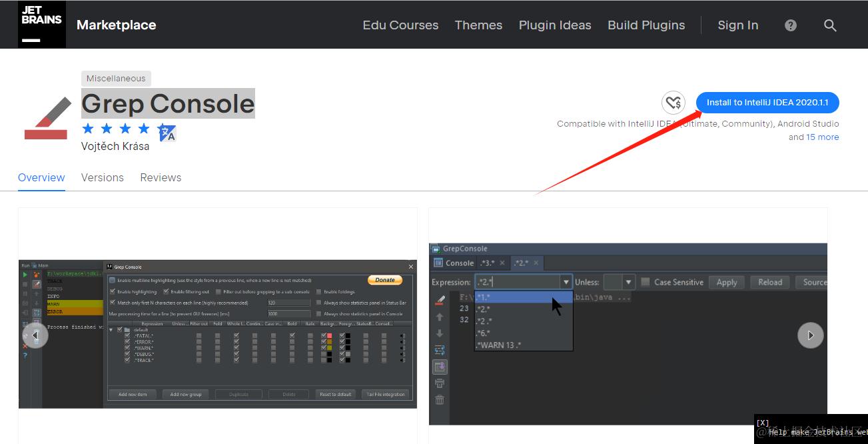Viewport: 868px width, 444px height.
Task: Toggle Enable multiline highlighting checkbox
Action: (112, 280)
